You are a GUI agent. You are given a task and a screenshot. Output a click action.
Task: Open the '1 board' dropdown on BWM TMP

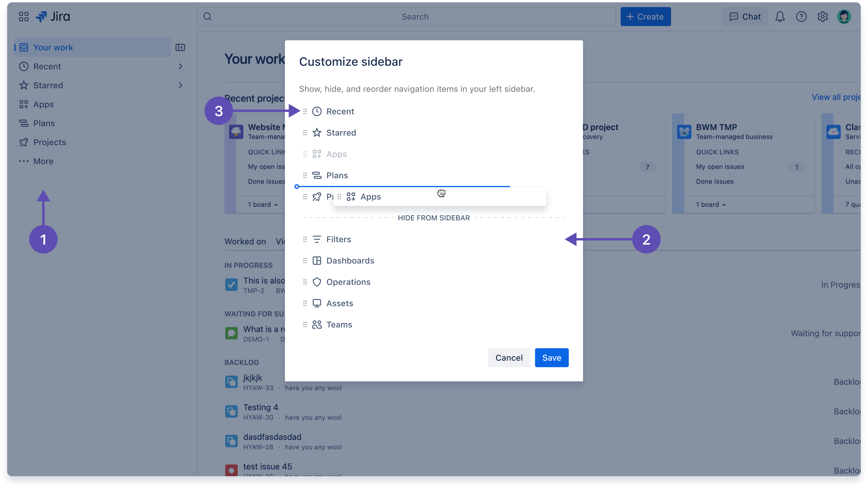point(710,204)
